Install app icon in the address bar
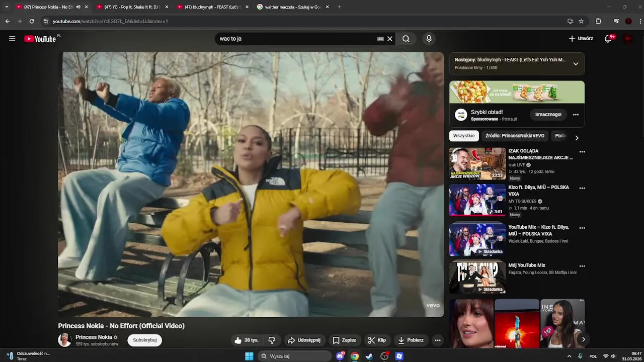 (x=570, y=21)
